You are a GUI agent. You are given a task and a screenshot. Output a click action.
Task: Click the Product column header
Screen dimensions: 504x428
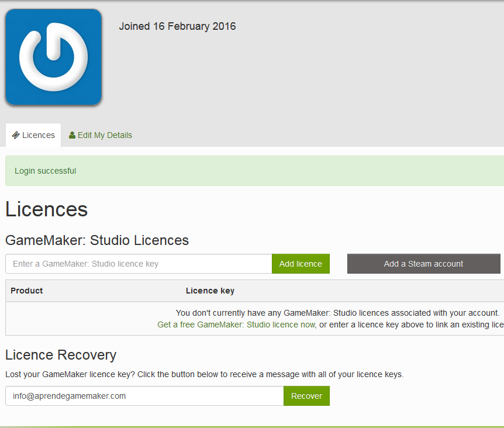(x=27, y=291)
